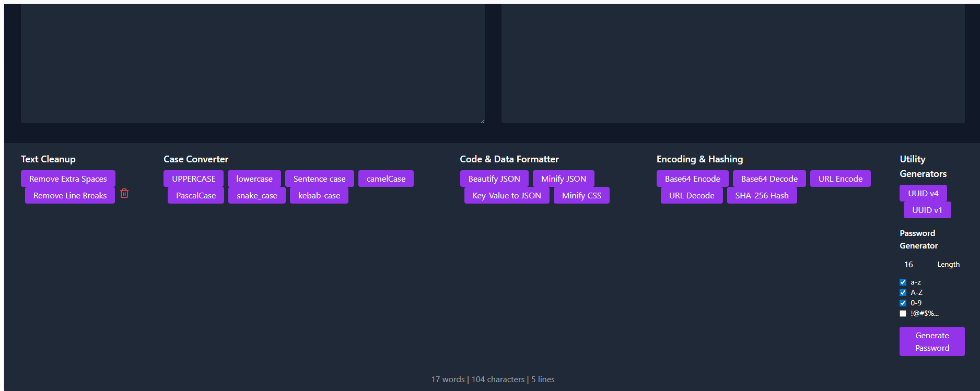Click the password length field showing 16
Viewport: 980px width, 391px height.
[x=916, y=265]
